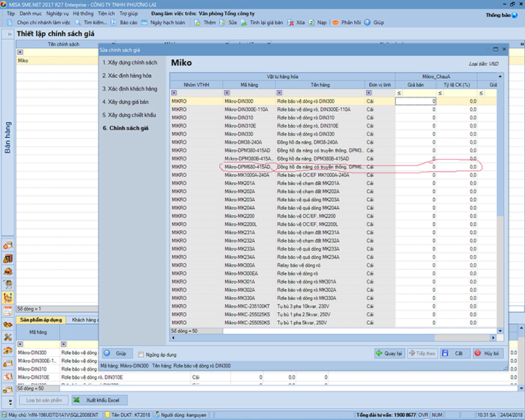Open the invoice management calendar icon in sidebar
The width and height of the screenshot is (525, 420).
tap(7, 310)
